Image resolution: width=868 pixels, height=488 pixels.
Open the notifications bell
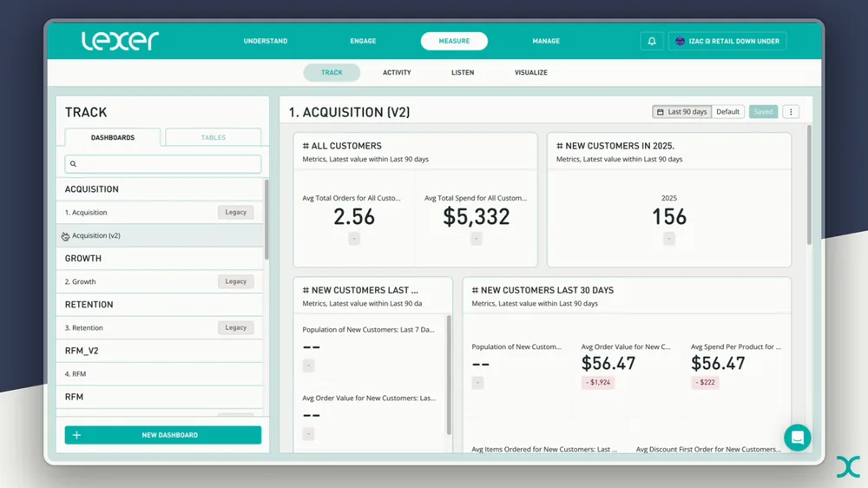(652, 41)
